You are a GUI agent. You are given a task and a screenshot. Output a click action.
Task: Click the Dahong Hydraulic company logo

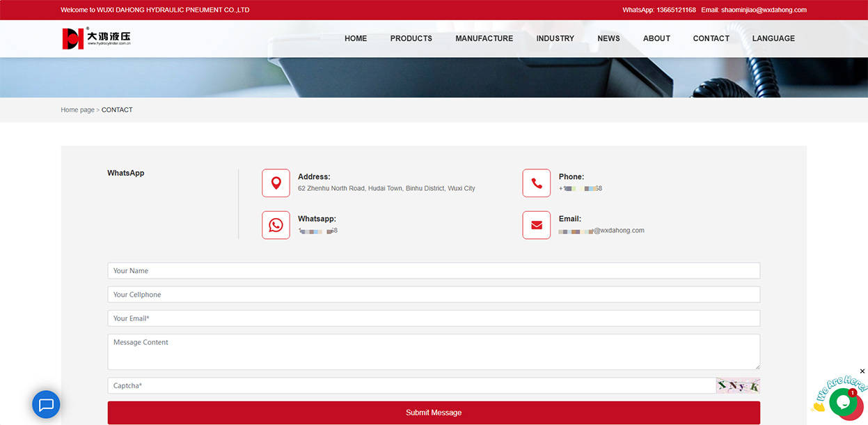coord(96,38)
